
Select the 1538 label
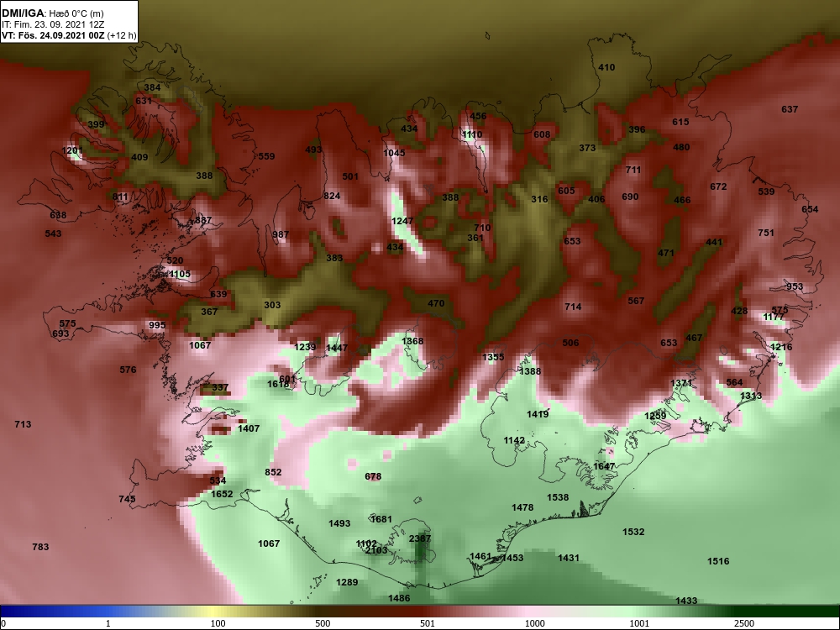[x=558, y=497]
